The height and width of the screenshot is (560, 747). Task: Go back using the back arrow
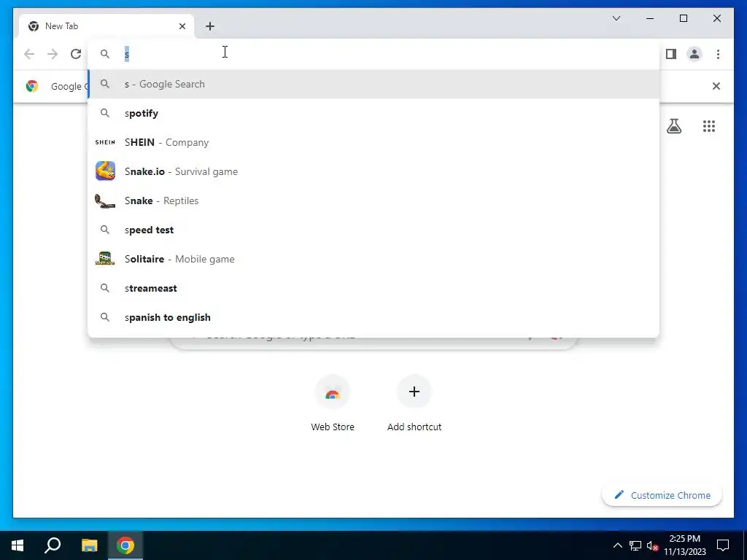[29, 54]
